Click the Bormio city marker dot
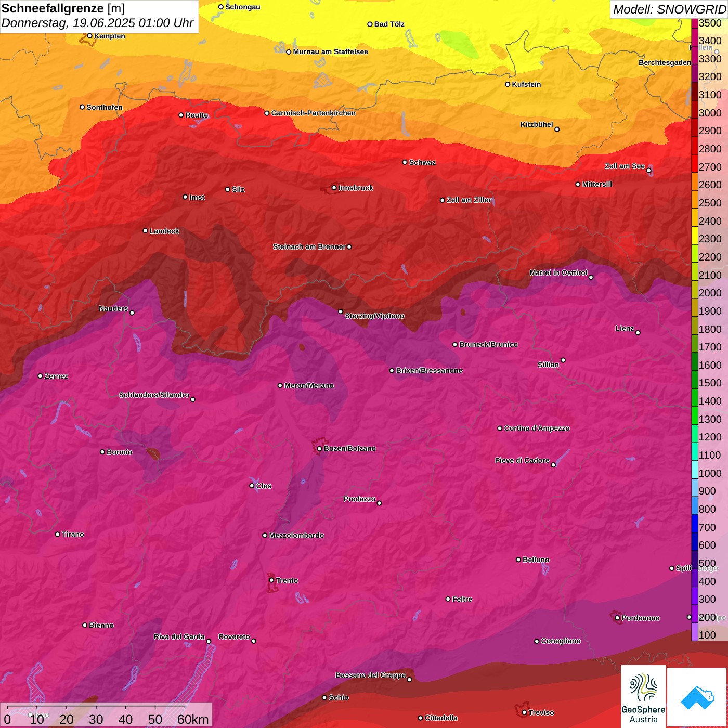 point(102,452)
